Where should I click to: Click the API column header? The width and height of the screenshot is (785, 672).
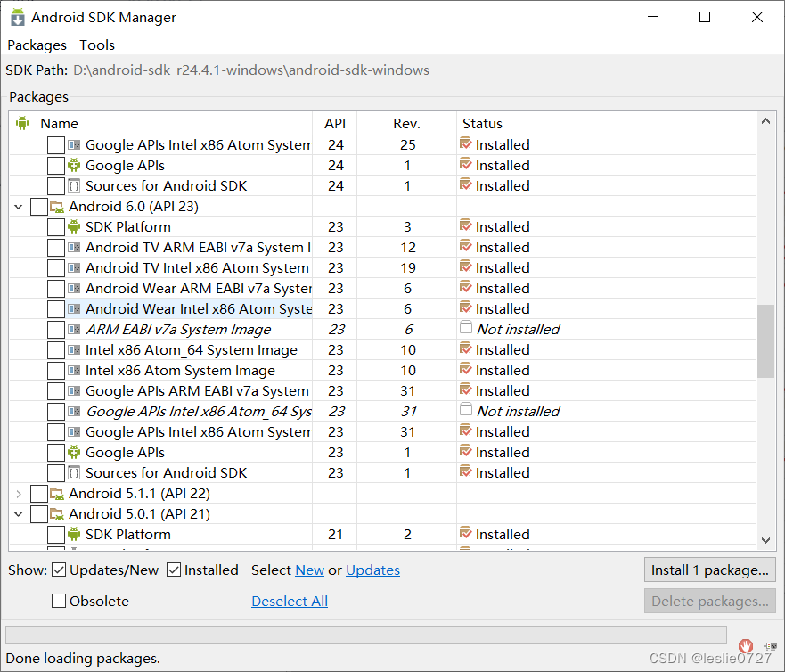(x=335, y=123)
